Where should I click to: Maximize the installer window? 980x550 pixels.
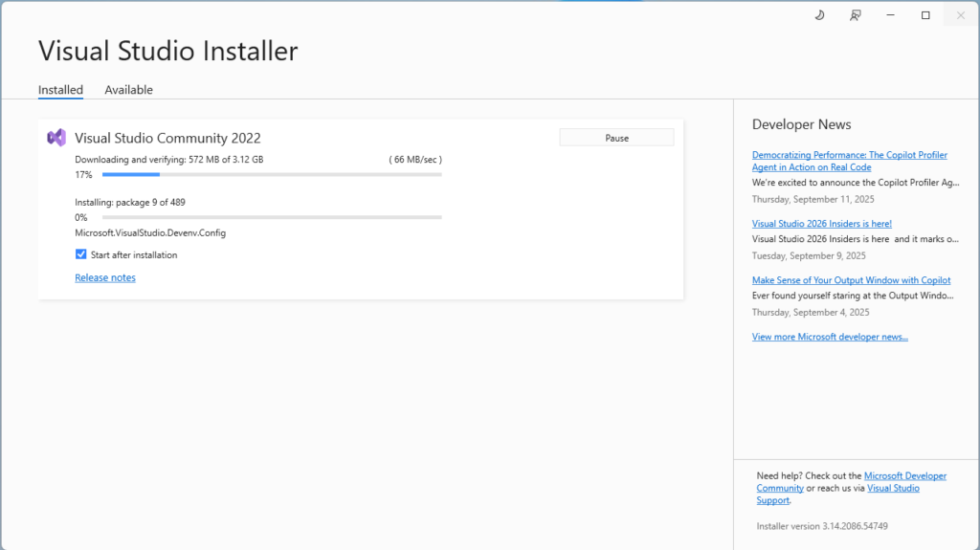[925, 15]
